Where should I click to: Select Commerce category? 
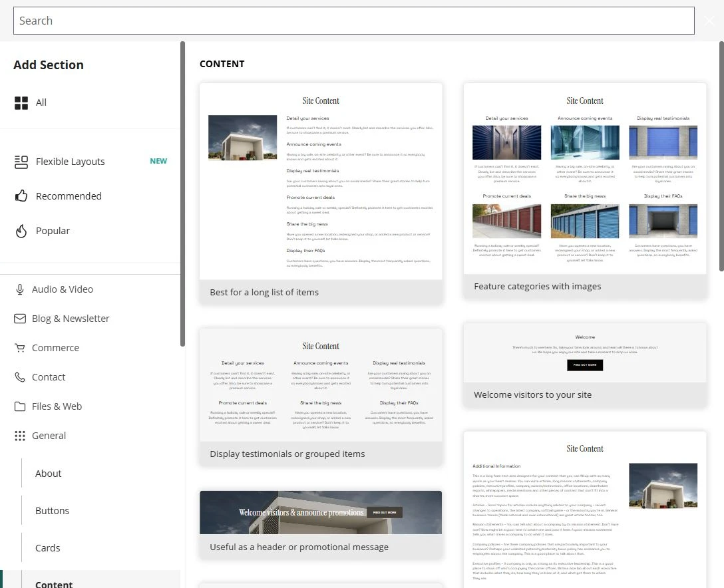(90, 348)
